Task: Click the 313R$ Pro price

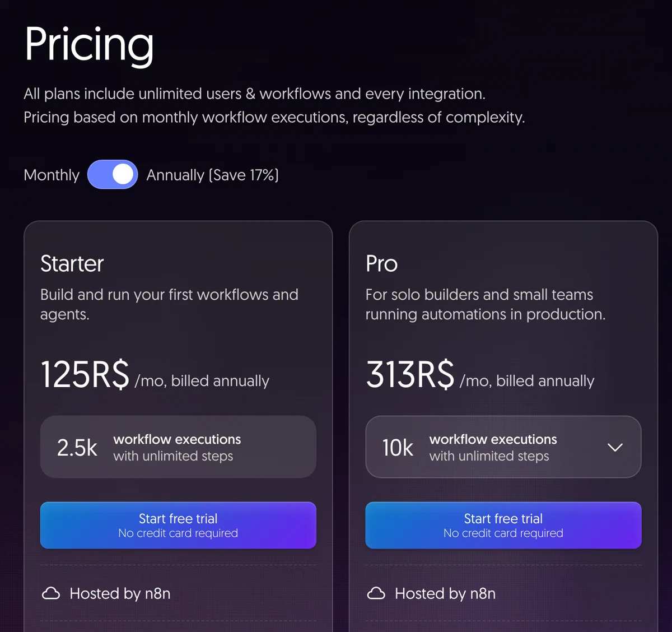Action: [x=410, y=375]
